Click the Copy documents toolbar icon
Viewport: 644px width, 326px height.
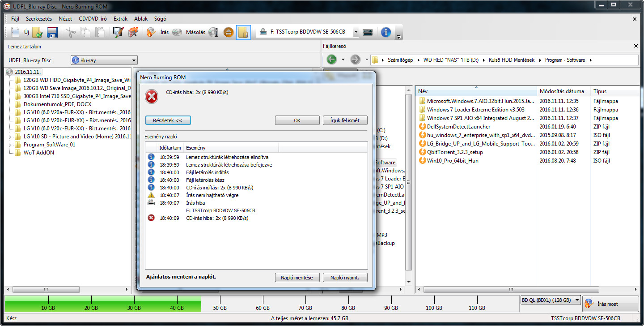tap(85, 32)
